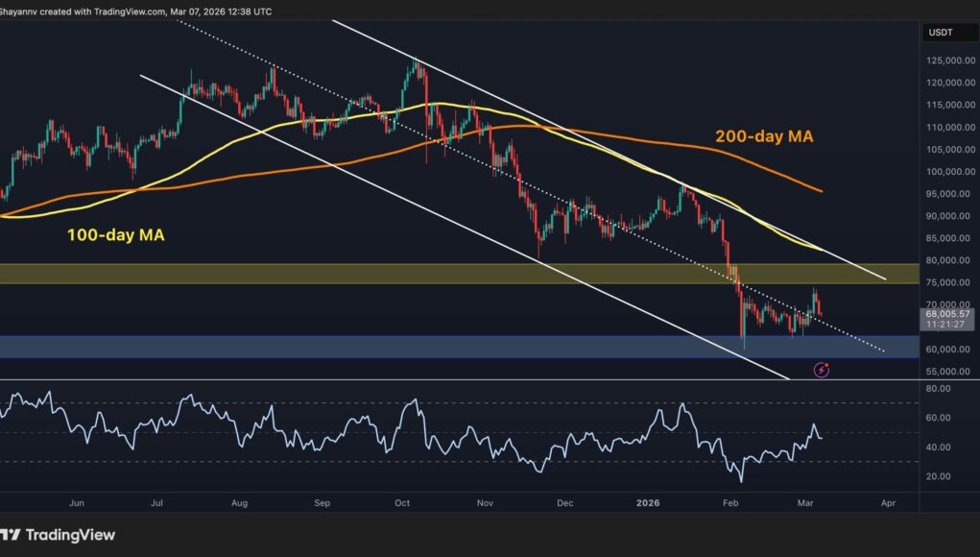Click the 200-day MA text label
Viewport: 980px width, 557px height.
point(764,137)
